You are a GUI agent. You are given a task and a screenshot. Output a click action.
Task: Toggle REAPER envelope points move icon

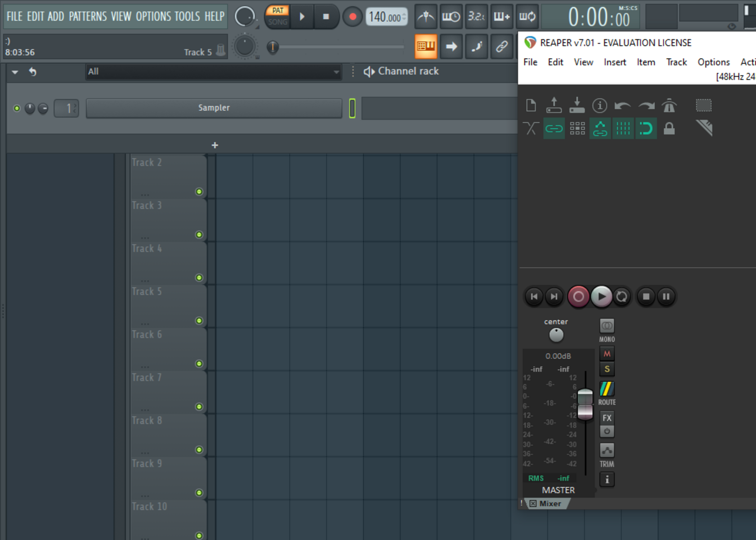point(600,129)
